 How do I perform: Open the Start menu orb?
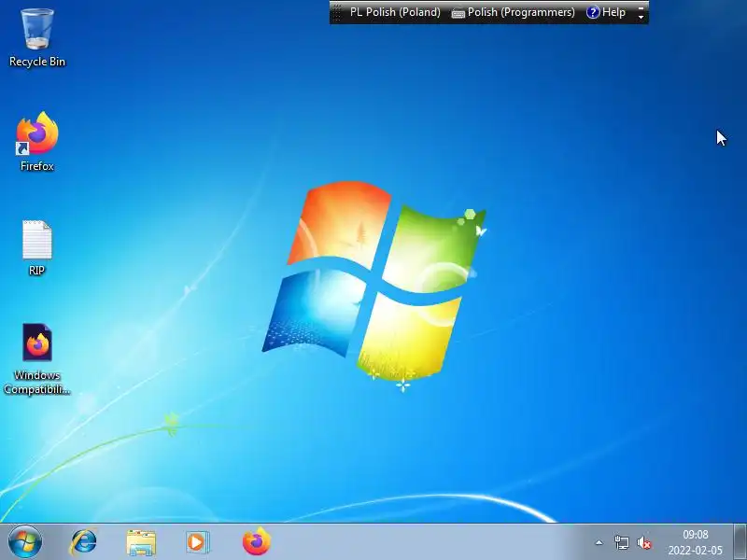[x=25, y=542]
